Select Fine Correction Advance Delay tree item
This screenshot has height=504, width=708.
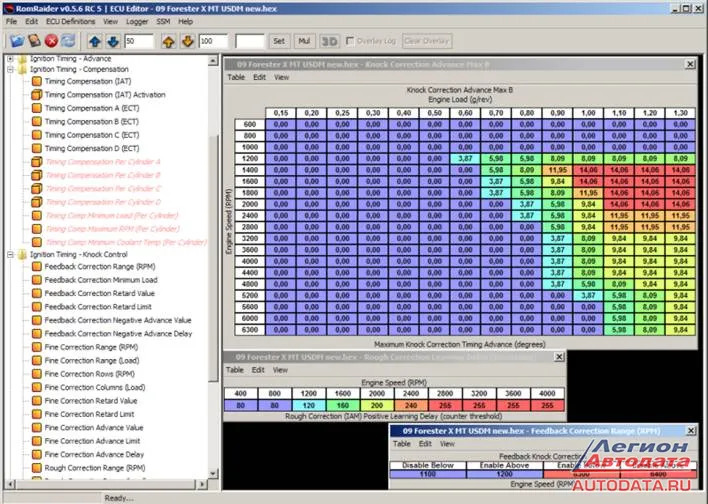[94, 454]
